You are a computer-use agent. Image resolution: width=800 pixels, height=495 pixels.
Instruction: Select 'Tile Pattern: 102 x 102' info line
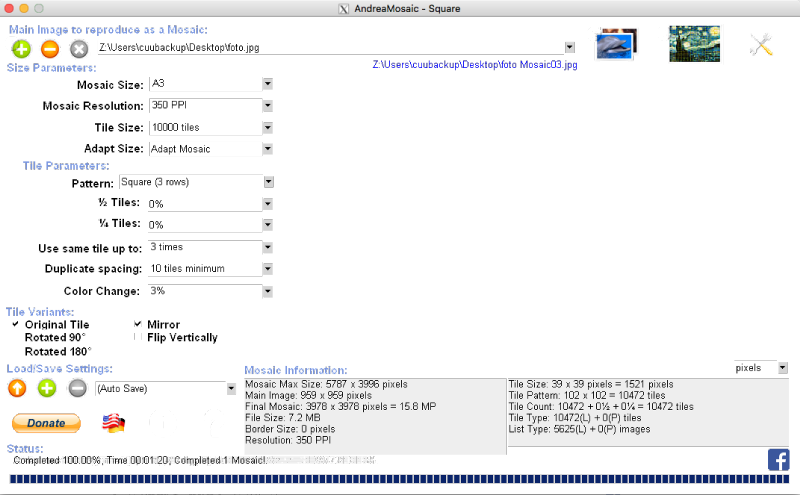pyautogui.click(x=587, y=395)
